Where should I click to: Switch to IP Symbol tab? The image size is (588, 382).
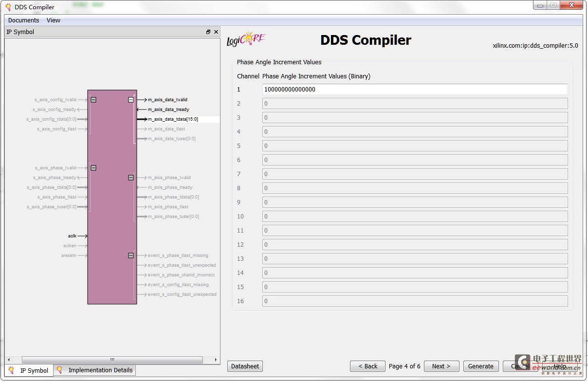point(29,370)
